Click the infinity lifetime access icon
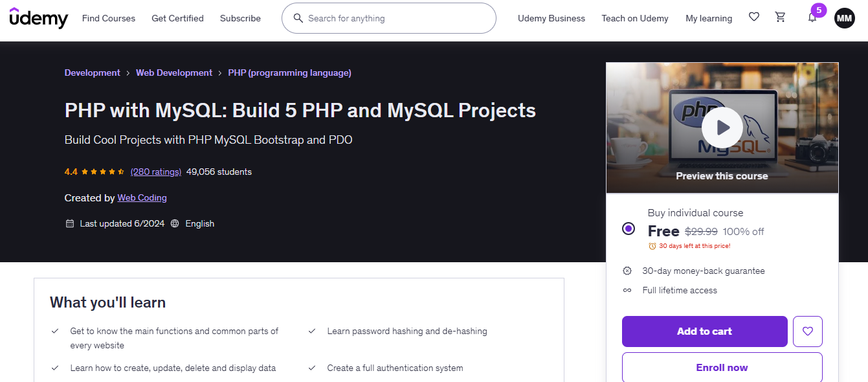The image size is (868, 382). tap(627, 290)
